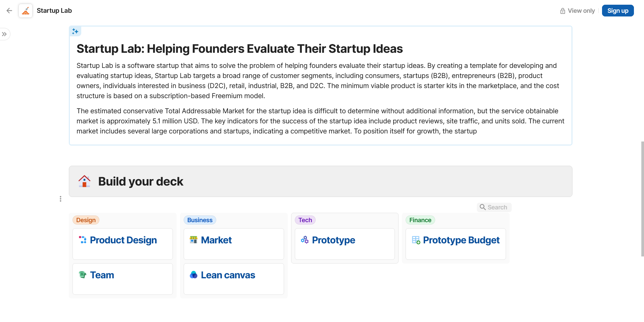The width and height of the screenshot is (644, 322).
Task: Click the Finance category tag
Action: [x=420, y=220]
